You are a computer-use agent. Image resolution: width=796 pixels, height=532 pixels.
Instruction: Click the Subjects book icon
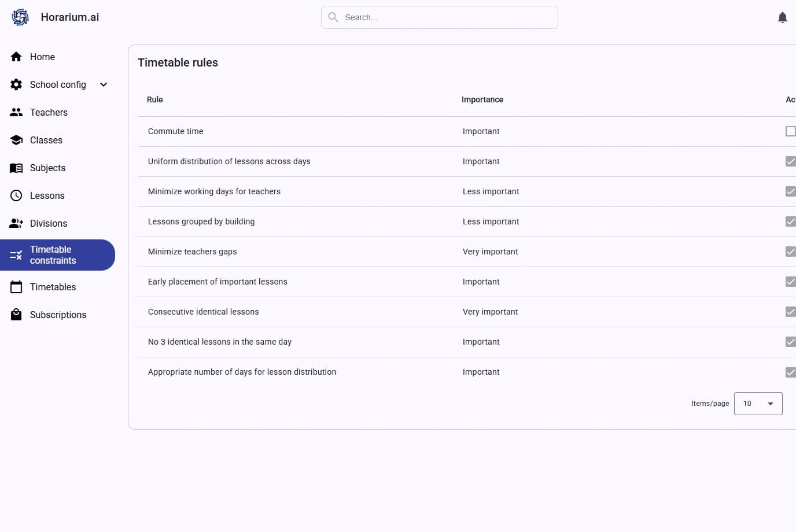tap(16, 168)
